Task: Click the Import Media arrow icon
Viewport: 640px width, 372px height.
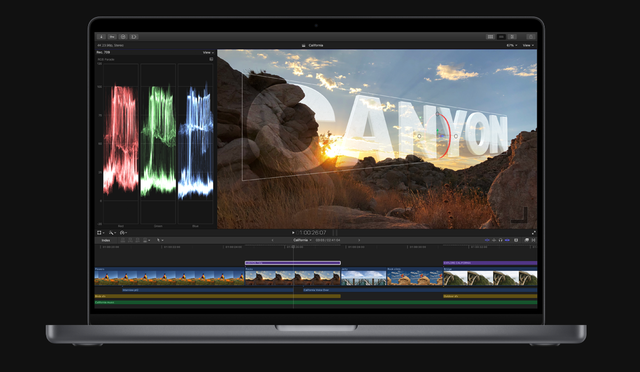Action: pyautogui.click(x=101, y=37)
